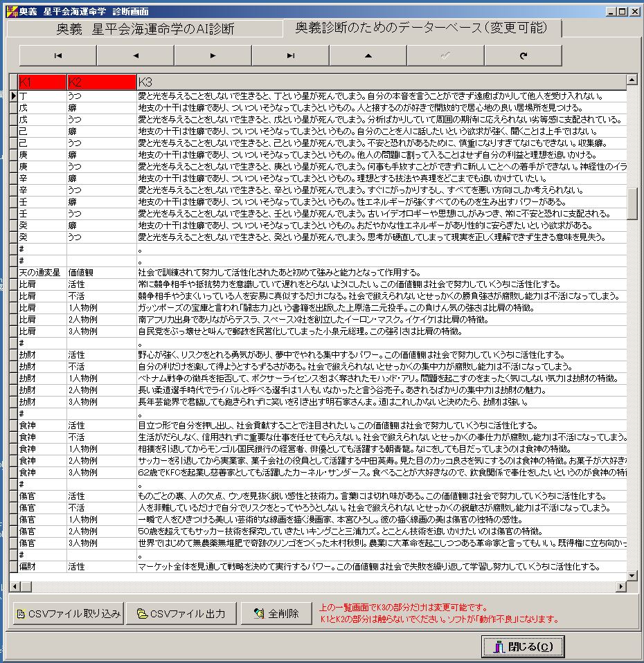644x663 pixels.
Task: Select the 天の通変星 cell
Action: coord(42,273)
